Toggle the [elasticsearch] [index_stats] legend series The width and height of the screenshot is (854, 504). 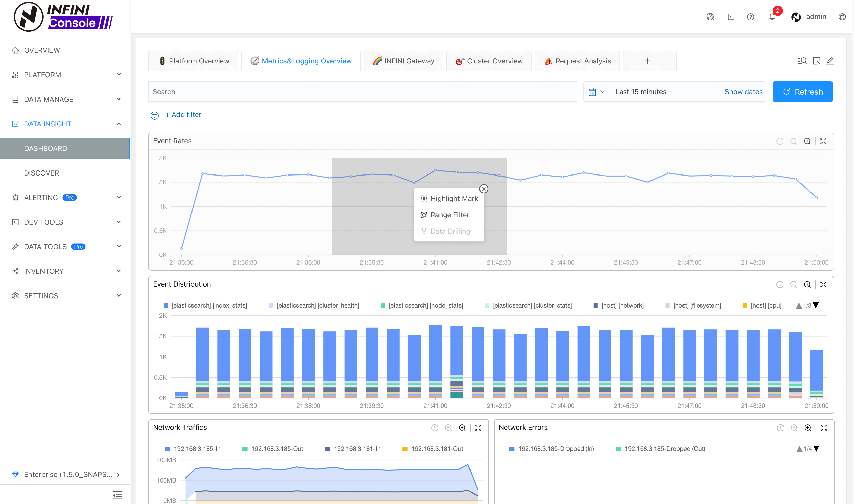[x=205, y=305]
